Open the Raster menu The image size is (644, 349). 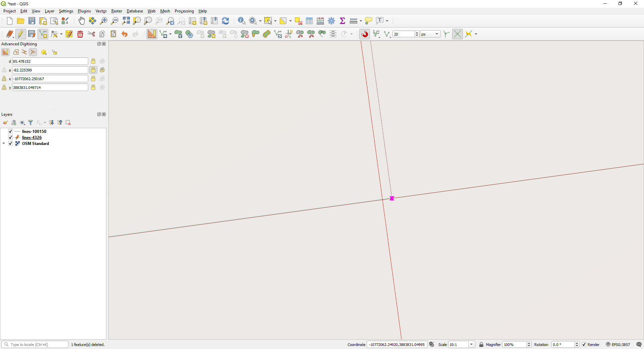[117, 11]
